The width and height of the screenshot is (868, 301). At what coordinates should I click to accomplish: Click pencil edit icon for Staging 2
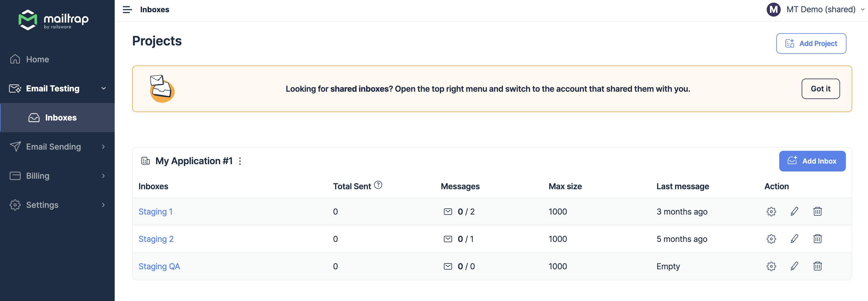(x=794, y=239)
